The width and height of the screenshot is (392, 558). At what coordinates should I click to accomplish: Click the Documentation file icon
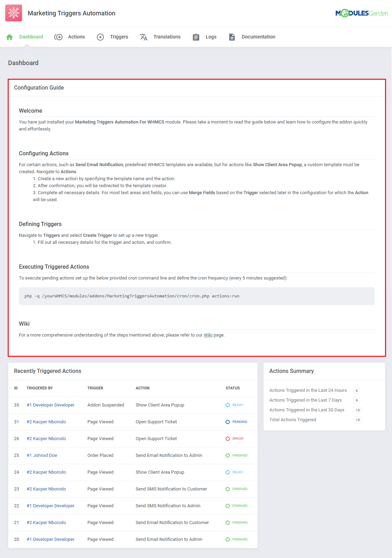(232, 37)
